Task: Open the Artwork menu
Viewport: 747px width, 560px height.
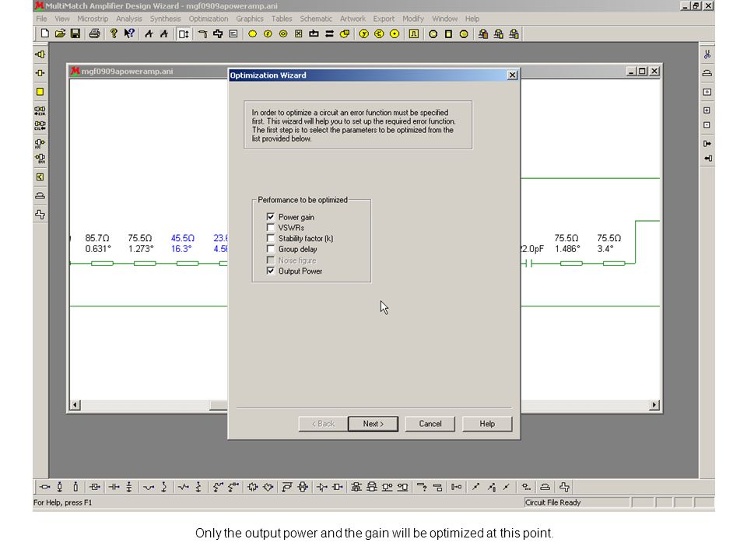Action: pos(352,19)
